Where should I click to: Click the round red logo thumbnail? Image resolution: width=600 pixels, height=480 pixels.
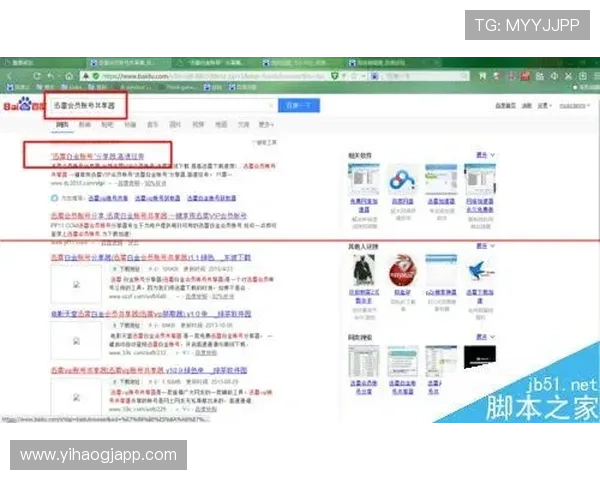tap(402, 270)
